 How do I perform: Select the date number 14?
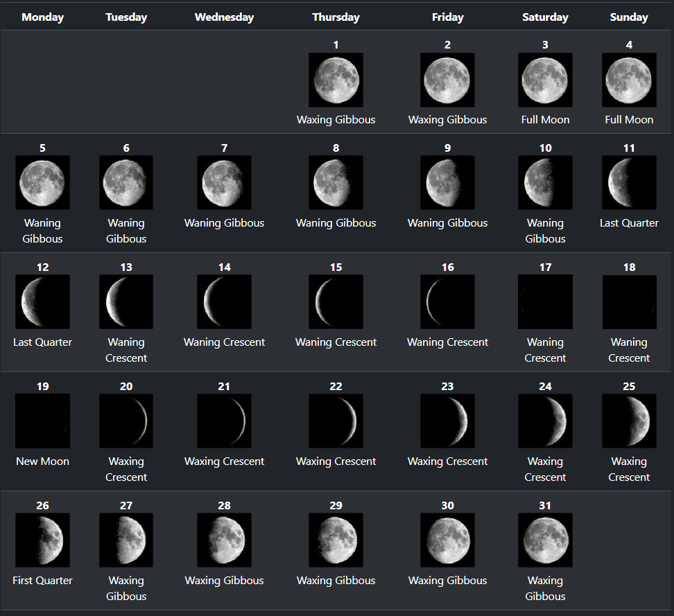[224, 267]
